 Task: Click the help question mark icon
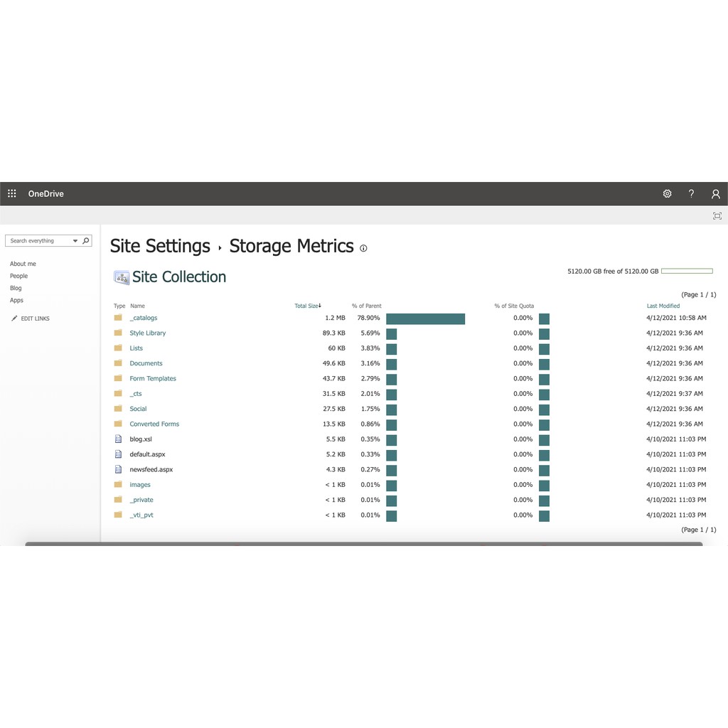[691, 193]
